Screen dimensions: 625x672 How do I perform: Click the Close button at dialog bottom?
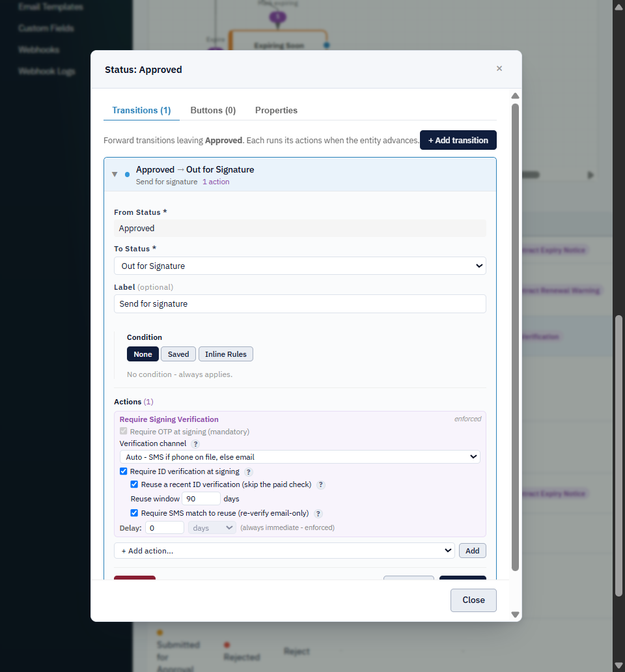click(473, 600)
